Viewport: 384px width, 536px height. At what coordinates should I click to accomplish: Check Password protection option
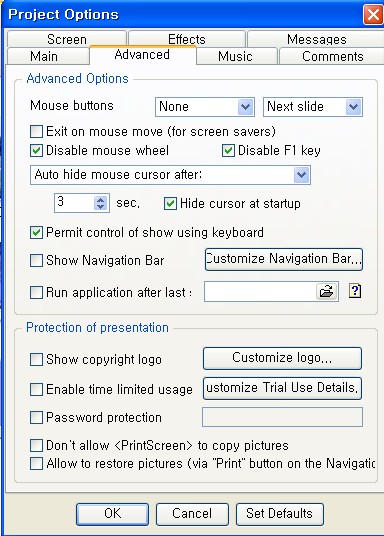36,417
